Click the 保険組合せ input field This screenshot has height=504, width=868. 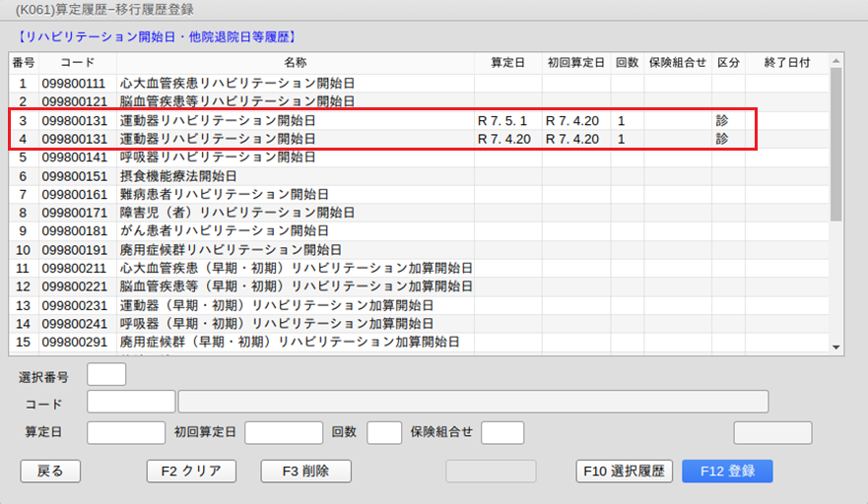click(x=502, y=432)
